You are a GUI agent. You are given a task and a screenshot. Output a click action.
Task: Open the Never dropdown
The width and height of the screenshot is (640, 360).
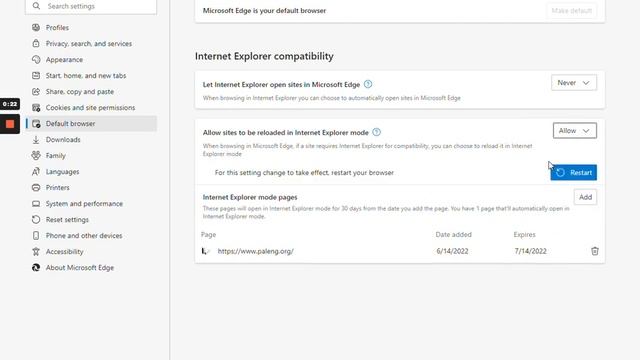coord(573,83)
